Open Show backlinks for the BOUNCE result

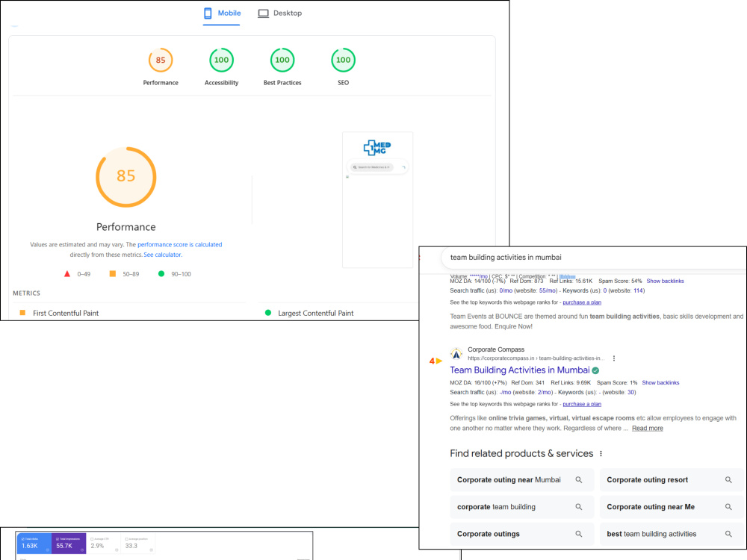[665, 281]
